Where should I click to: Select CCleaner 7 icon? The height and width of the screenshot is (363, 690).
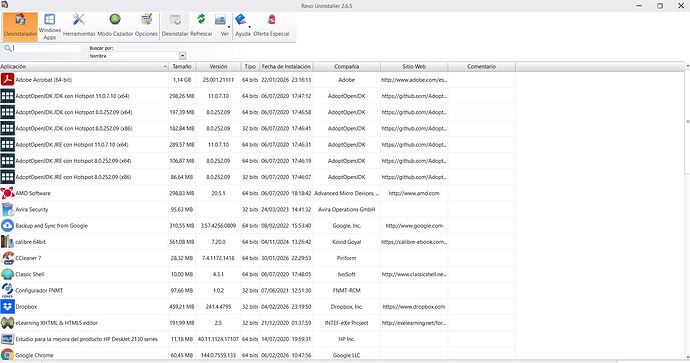[x=7, y=258]
